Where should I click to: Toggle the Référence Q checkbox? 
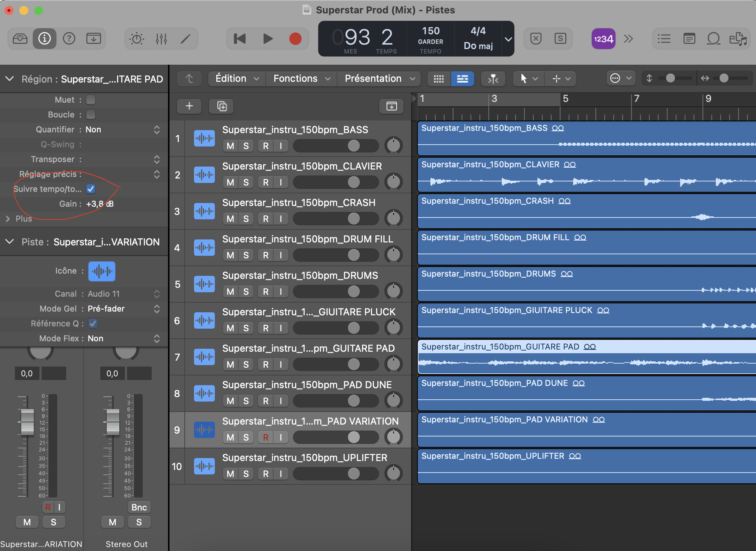93,323
